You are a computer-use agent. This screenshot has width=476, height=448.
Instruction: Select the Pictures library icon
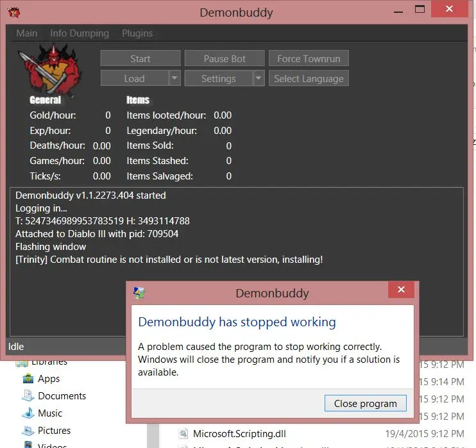point(28,431)
